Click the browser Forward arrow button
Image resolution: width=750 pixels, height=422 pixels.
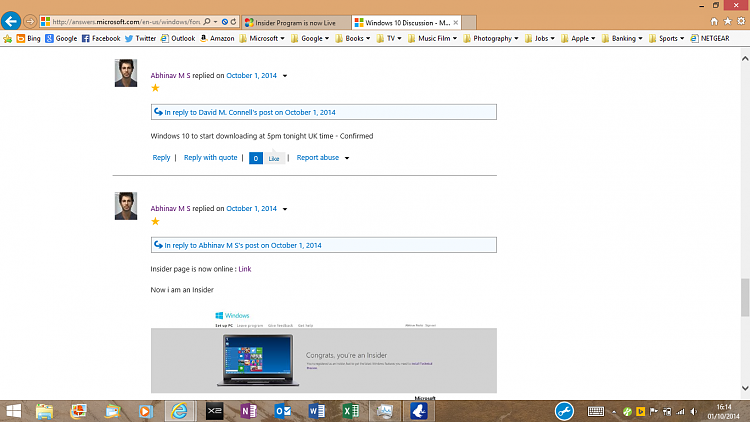point(30,22)
